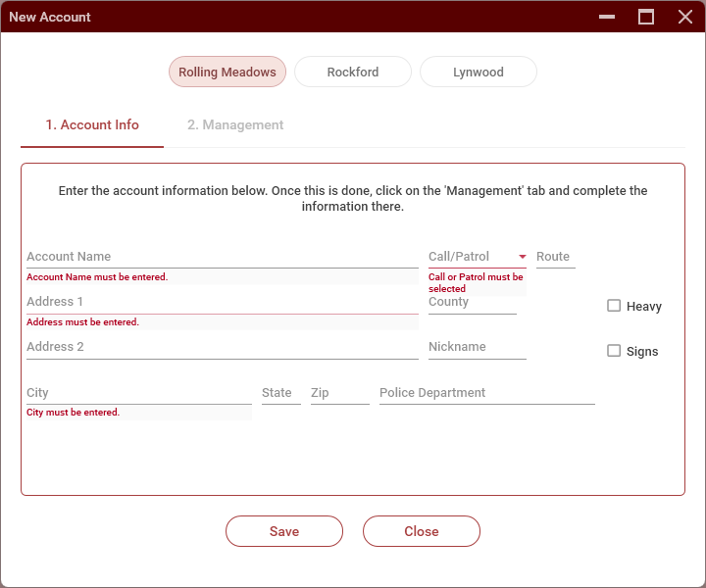
Task: Select the Rolling Meadows location
Action: pos(227,73)
